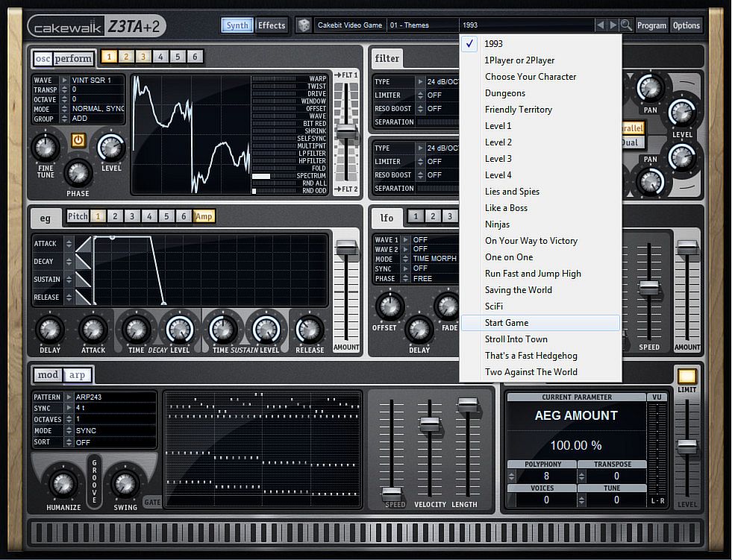732x560 pixels.
Task: Click the envelope Release knob
Action: 309,329
